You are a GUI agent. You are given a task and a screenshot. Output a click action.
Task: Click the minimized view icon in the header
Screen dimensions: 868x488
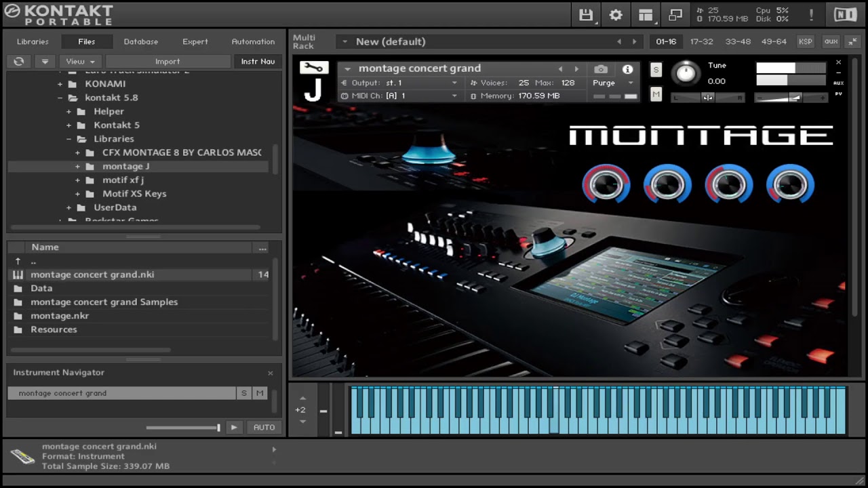(675, 15)
